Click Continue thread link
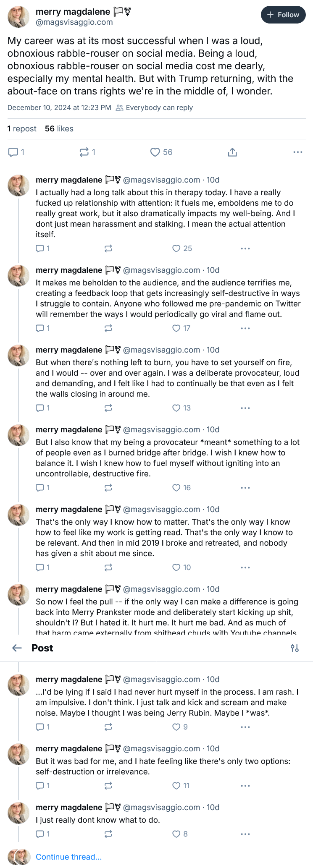The height and width of the screenshot is (868, 313). coord(68,857)
